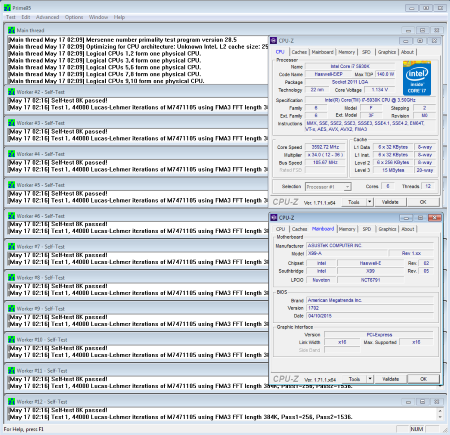Select the Graphics tab in lower CPU-Z
450x435 pixels.
click(387, 229)
